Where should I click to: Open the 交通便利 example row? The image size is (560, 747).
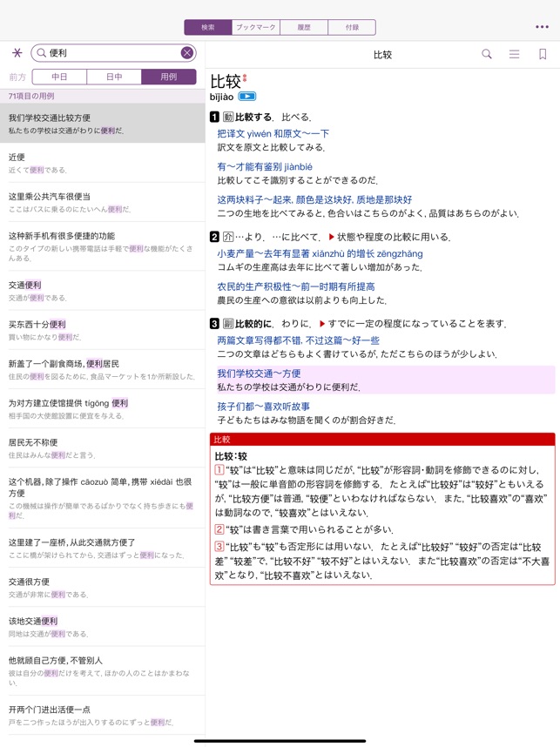103,291
